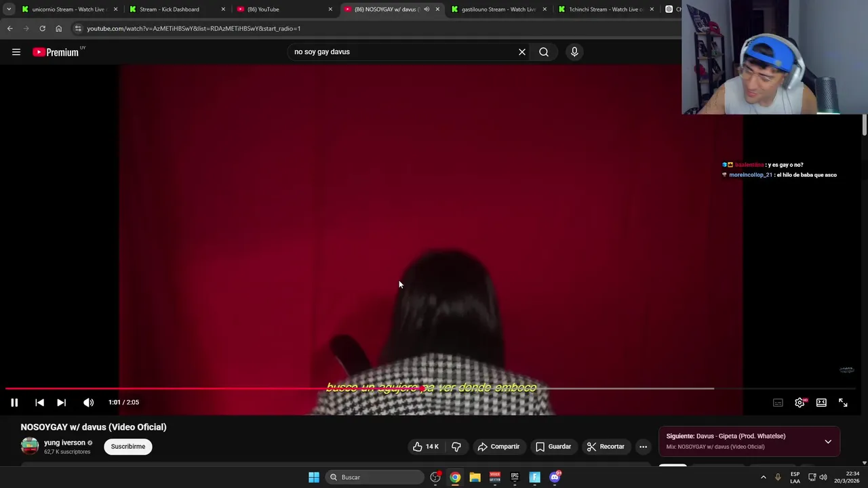Open File Explorer from the taskbar
This screenshot has height=488, width=868.
tap(475, 477)
